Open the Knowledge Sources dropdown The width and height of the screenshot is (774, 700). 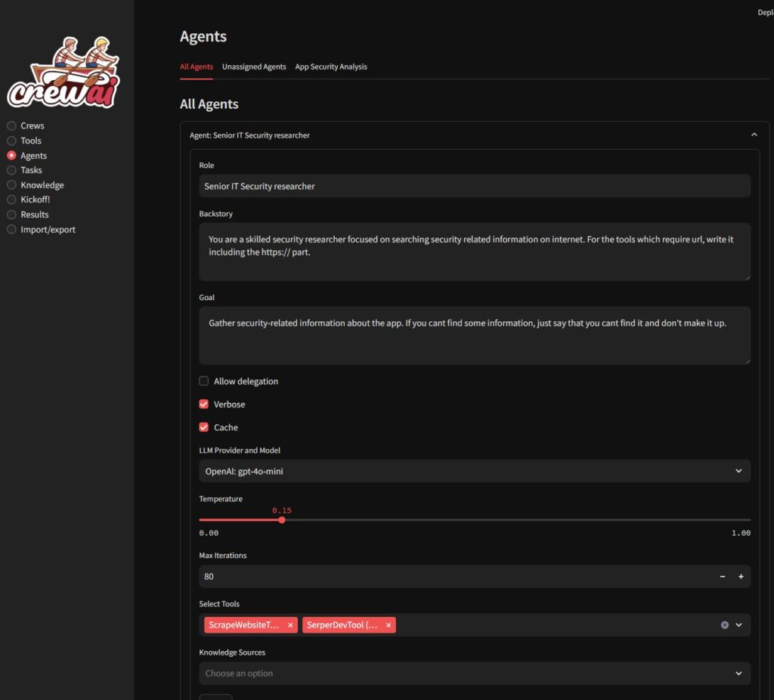click(474, 674)
